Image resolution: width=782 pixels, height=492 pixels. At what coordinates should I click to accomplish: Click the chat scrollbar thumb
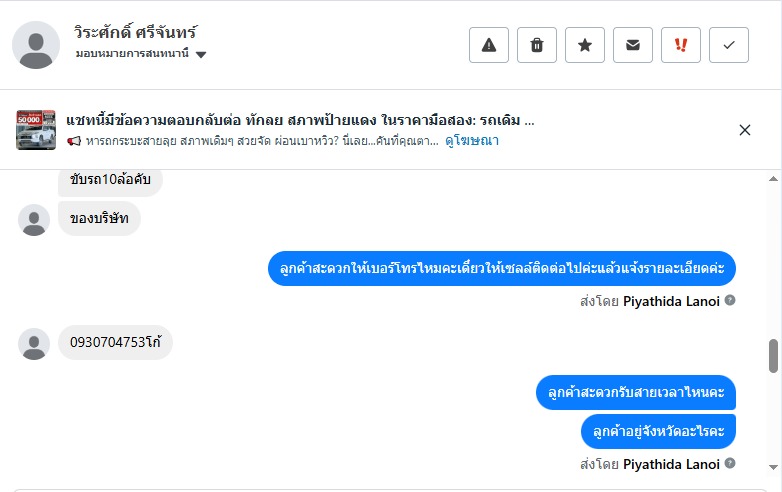point(773,355)
